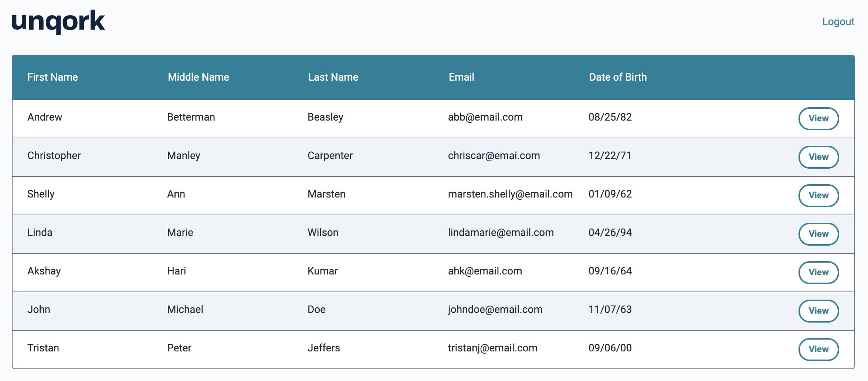Image resolution: width=868 pixels, height=381 pixels.
Task: Open Akshay Kumar's record with View
Action: [x=818, y=273]
